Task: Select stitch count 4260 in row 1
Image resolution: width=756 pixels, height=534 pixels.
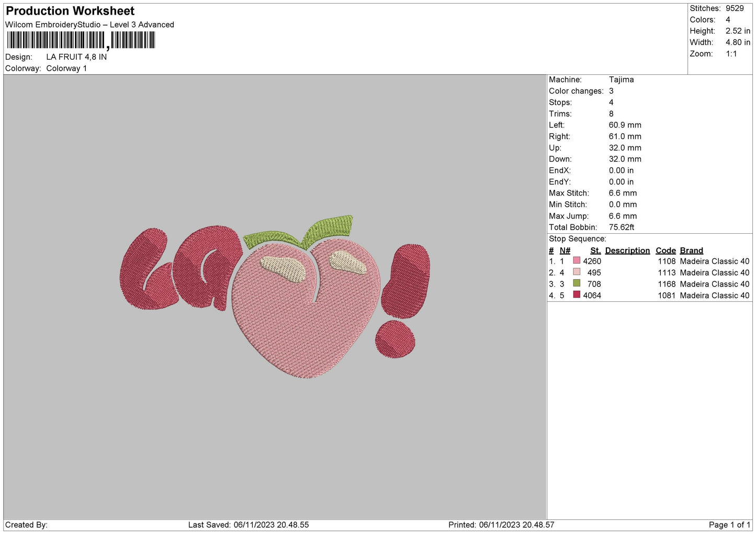Action: point(592,261)
